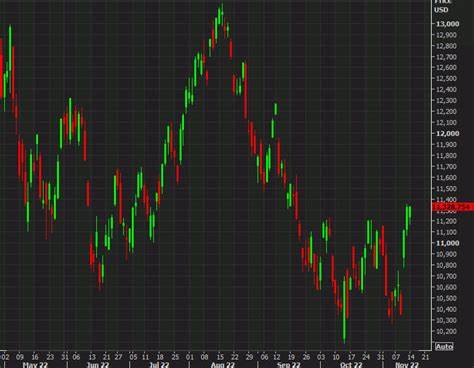Click the 11,600 axis label

(446, 178)
